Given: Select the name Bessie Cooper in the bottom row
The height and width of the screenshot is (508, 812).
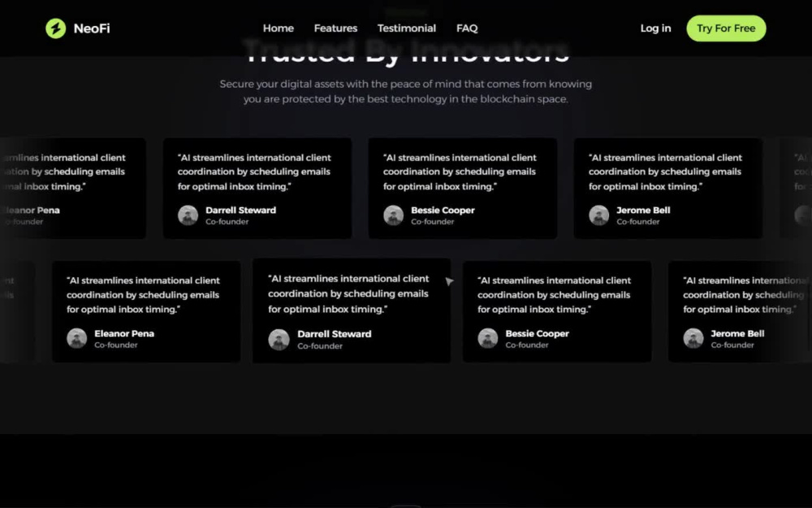Looking at the screenshot, I should click(x=537, y=333).
